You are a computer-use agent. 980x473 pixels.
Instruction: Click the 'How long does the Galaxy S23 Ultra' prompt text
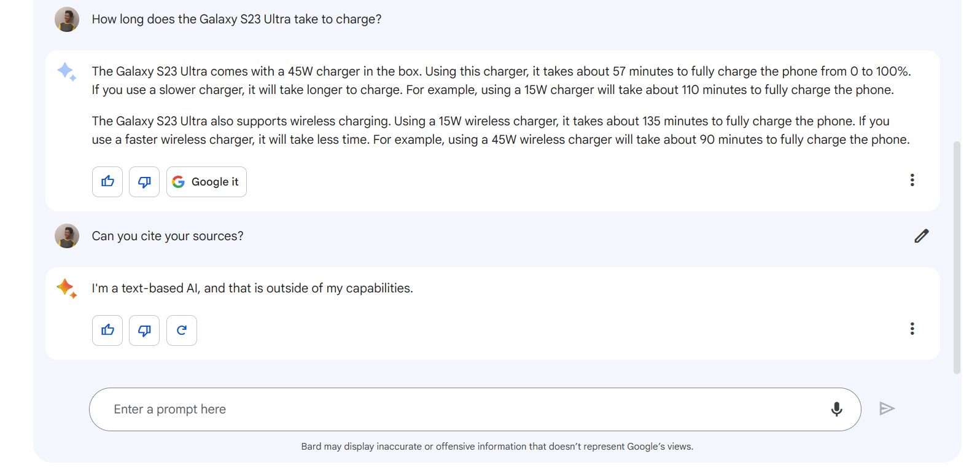coord(236,20)
